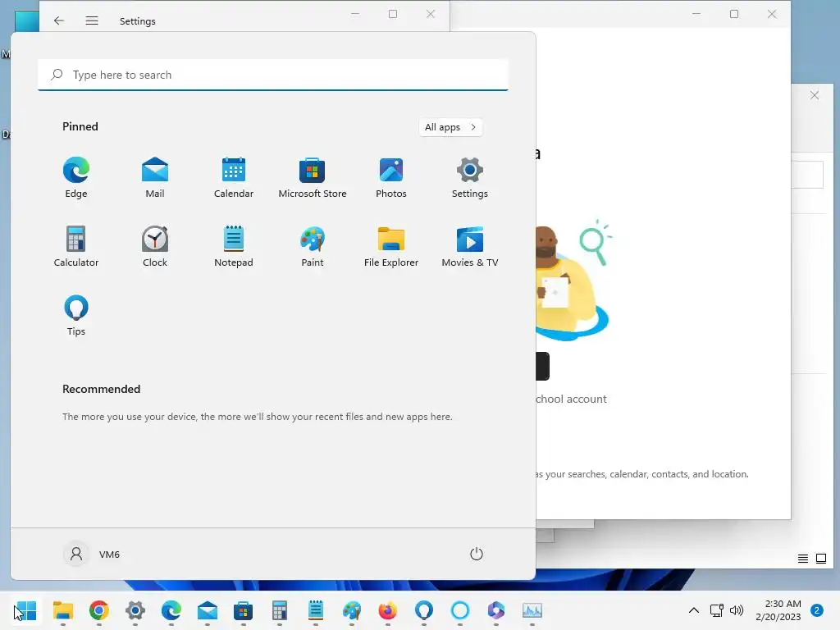Viewport: 840px width, 630px height.
Task: Open volume control in system tray
Action: (737, 610)
